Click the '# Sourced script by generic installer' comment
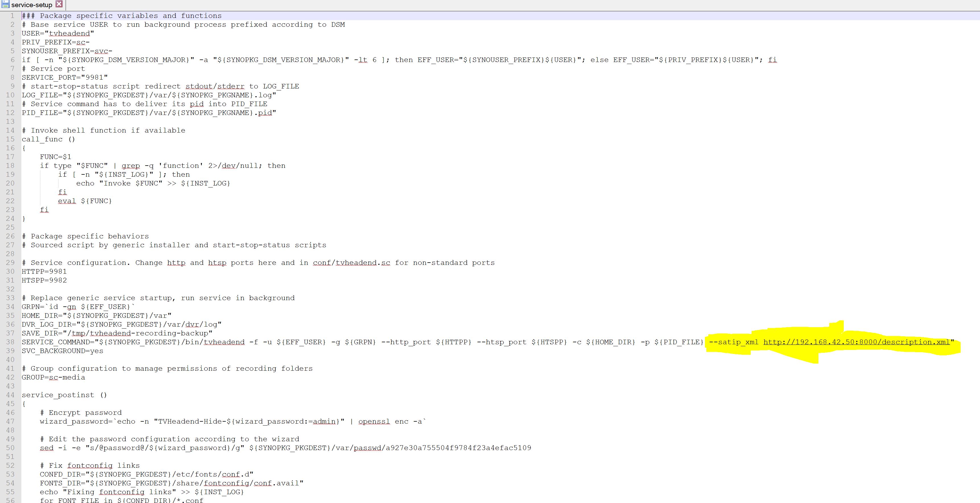Image resolution: width=980 pixels, height=503 pixels. coord(174,245)
